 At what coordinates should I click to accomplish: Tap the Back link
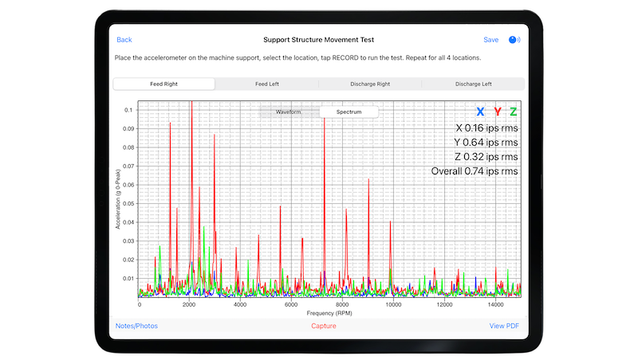pyautogui.click(x=124, y=40)
